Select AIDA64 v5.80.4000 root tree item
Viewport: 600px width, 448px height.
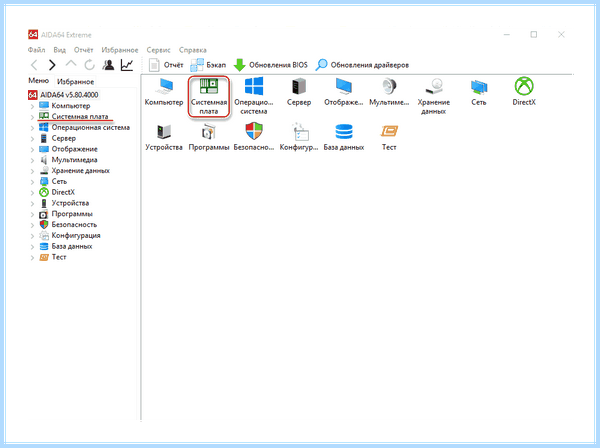point(64,95)
